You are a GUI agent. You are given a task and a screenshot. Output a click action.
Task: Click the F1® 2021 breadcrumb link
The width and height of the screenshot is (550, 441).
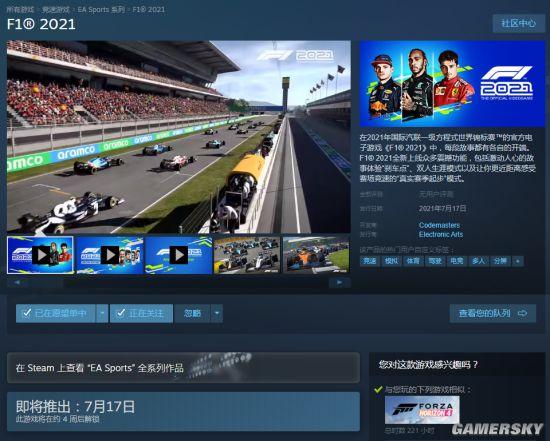pyautogui.click(x=149, y=9)
